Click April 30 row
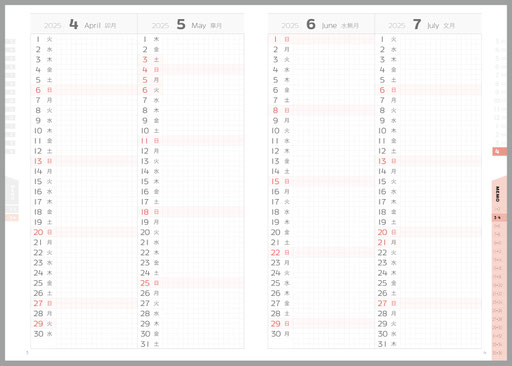Viewport: 512px width, 366px height. tap(84, 334)
